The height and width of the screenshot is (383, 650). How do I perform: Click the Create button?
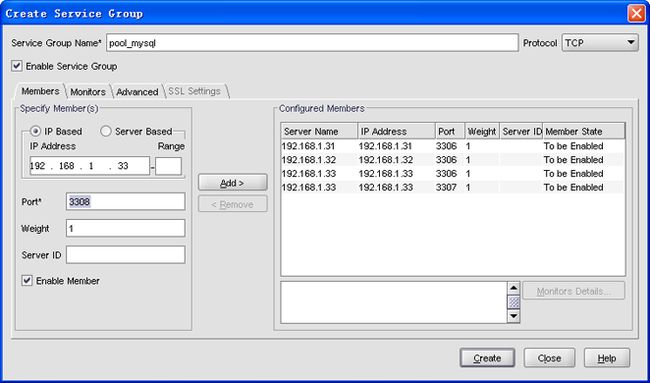488,358
